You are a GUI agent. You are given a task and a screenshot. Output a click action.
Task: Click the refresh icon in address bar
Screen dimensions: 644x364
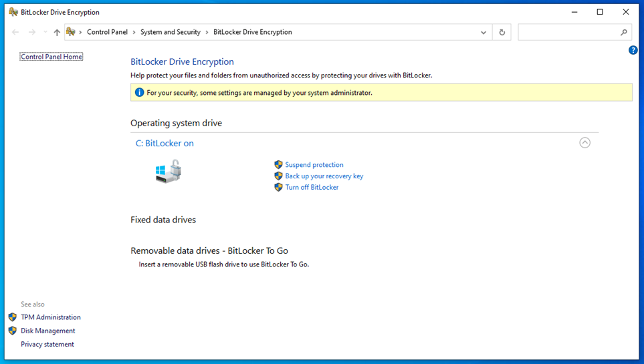click(x=502, y=32)
